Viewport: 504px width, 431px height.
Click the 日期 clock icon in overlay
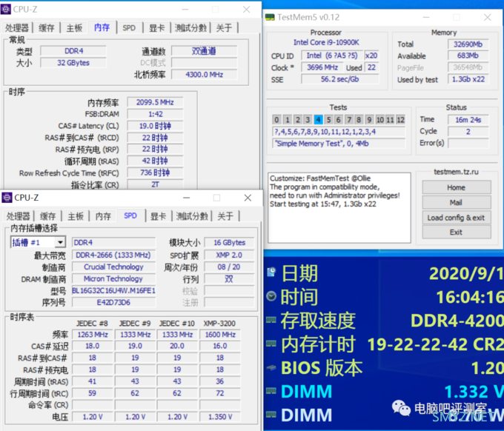click(x=271, y=272)
